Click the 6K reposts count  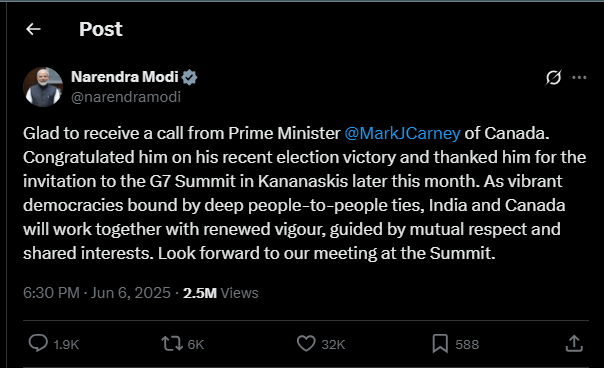[195, 344]
